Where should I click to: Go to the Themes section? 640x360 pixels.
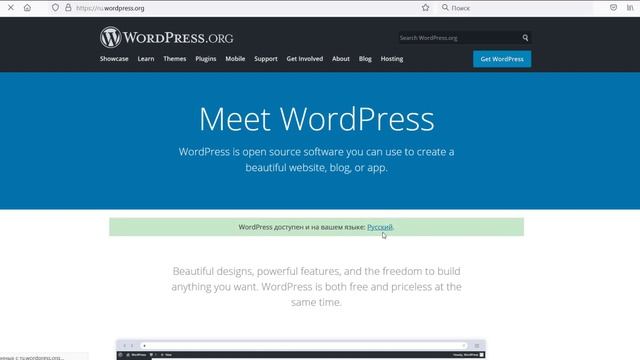(175, 59)
